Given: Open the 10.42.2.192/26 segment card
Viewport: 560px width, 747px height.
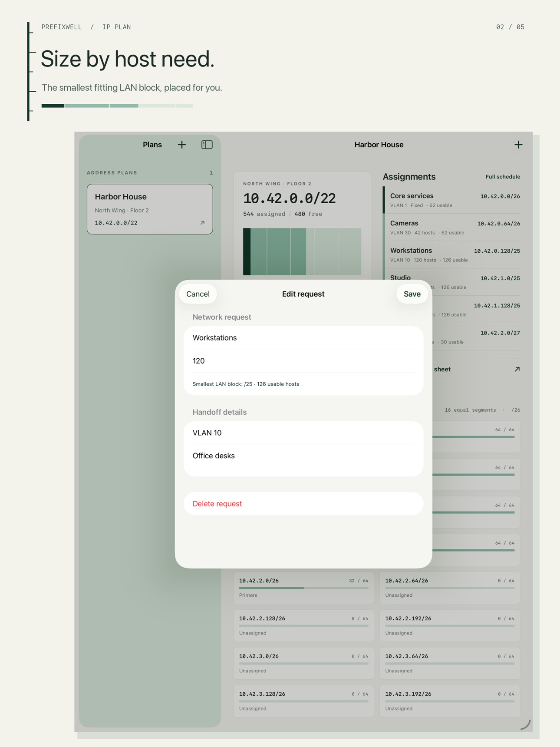Looking at the screenshot, I should coord(450,625).
